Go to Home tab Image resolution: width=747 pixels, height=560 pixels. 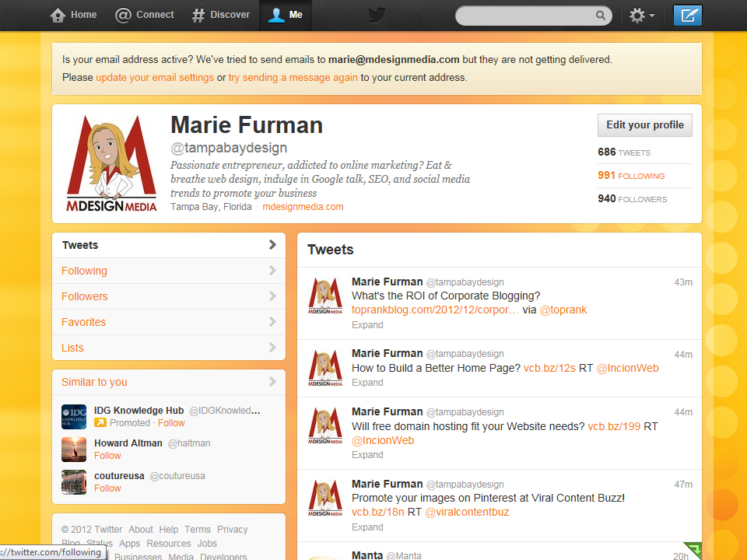[74, 16]
